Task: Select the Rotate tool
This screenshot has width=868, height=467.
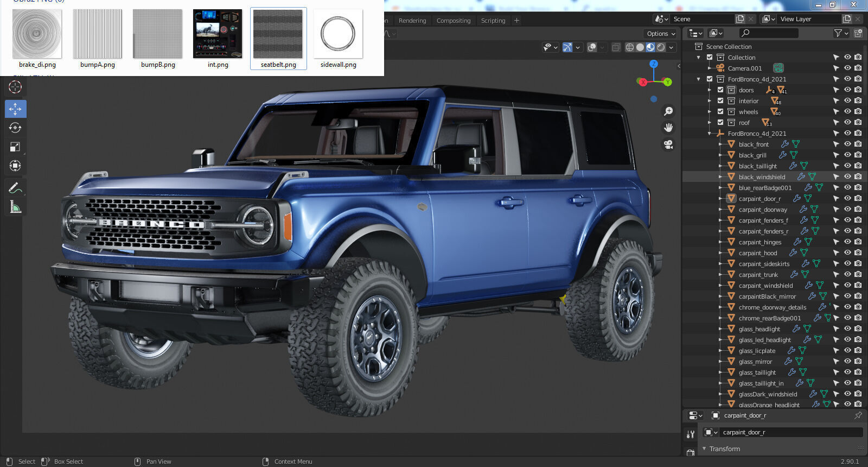Action: [x=15, y=128]
